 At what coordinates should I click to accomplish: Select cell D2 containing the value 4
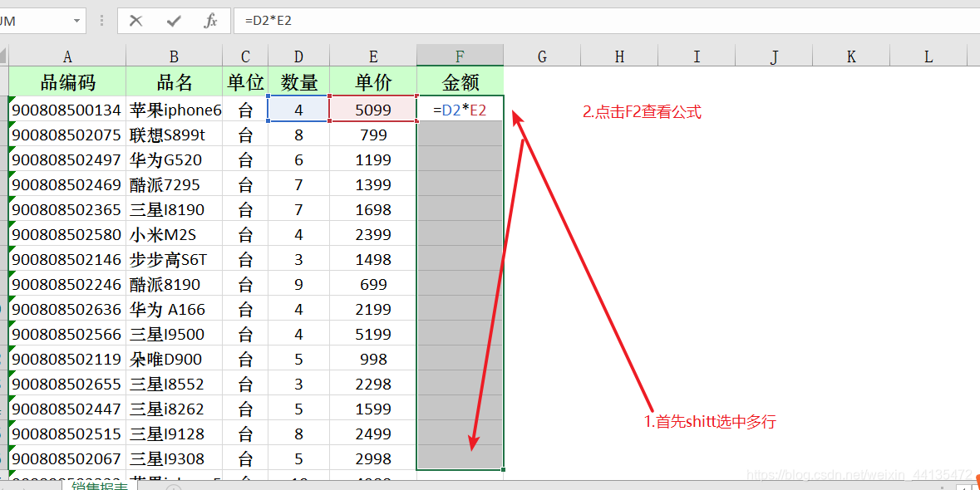pos(298,108)
